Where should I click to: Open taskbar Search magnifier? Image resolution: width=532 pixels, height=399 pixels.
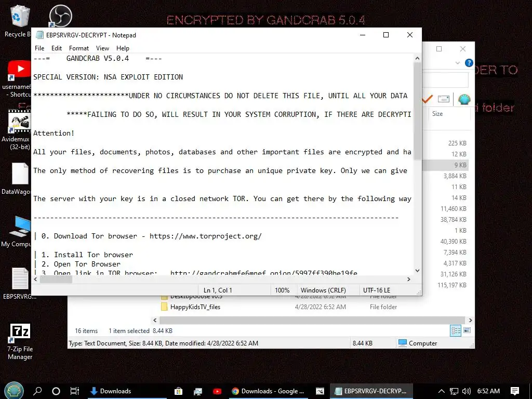coord(37,391)
